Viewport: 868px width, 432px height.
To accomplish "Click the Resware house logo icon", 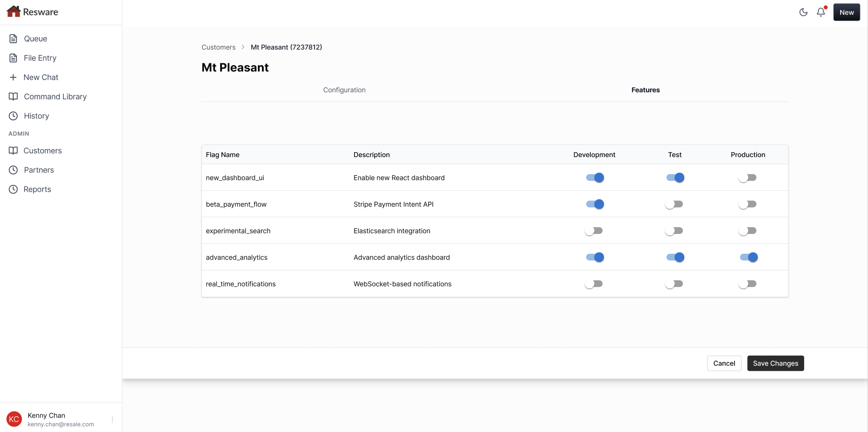I will tap(13, 12).
